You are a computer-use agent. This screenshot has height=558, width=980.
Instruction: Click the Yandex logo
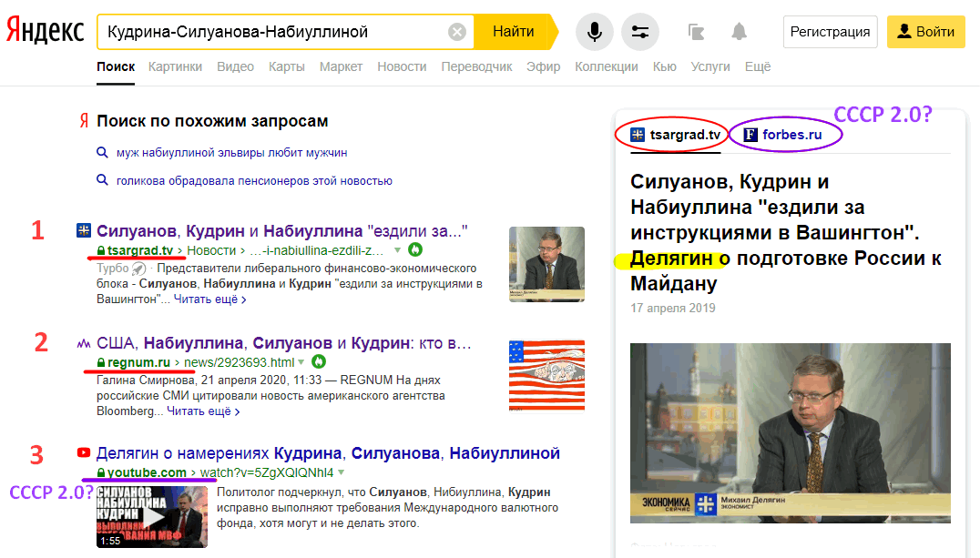[x=46, y=31]
